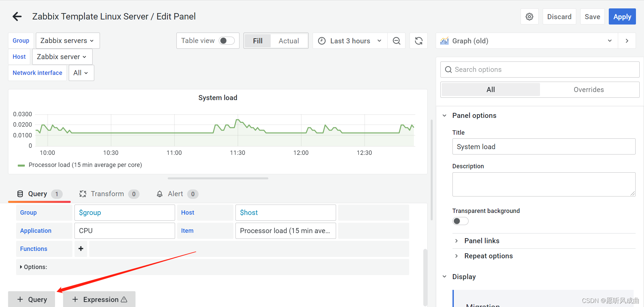Expand the query Options disclosure triangle

[x=21, y=267]
